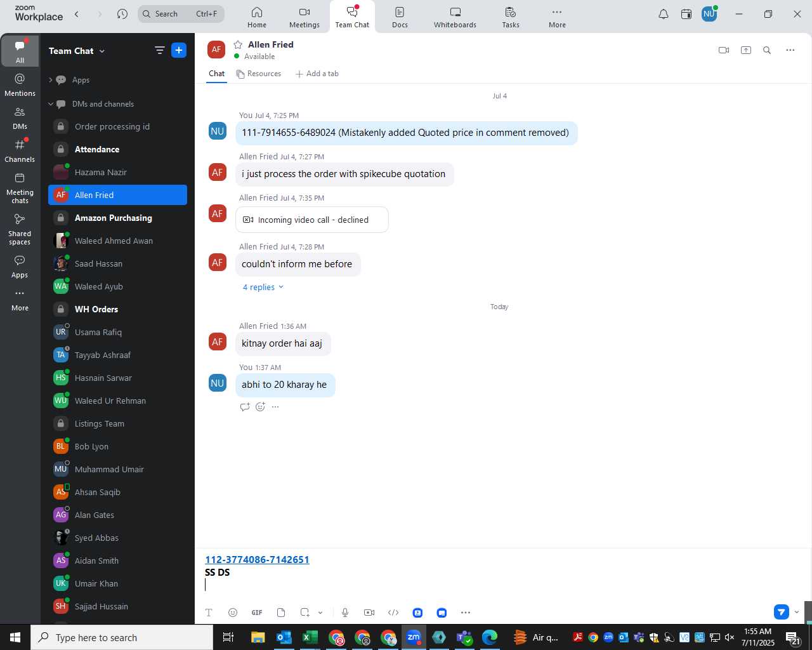Open the calendar icon in title bar
The image size is (812, 650).
click(686, 14)
